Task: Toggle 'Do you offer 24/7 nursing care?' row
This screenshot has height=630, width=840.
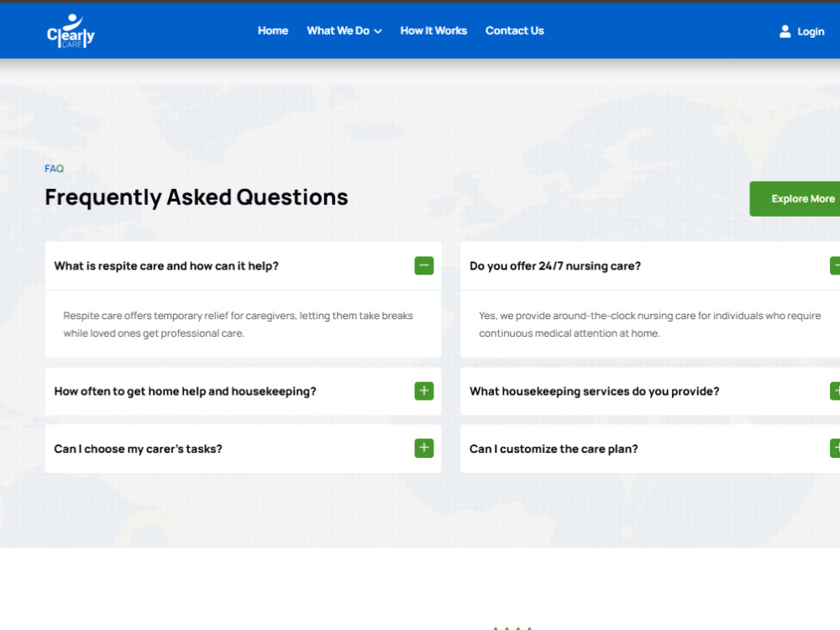Action: tap(650, 265)
